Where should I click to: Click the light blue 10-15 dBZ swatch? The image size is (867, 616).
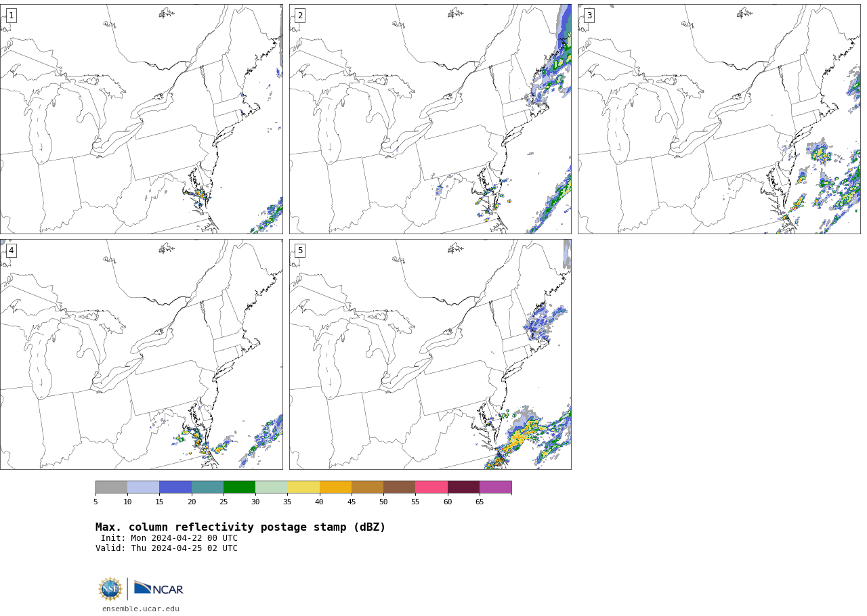(x=144, y=487)
